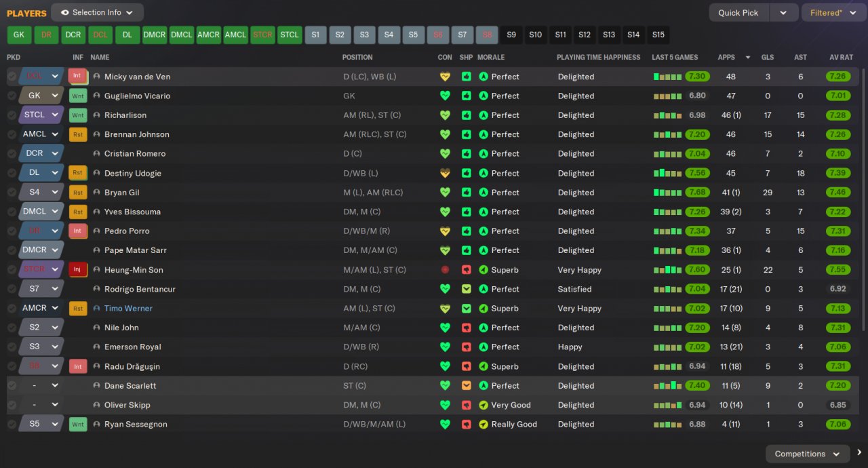Image resolution: width=868 pixels, height=468 pixels.
Task: Click the eye icon in Selection Info
Action: point(64,12)
